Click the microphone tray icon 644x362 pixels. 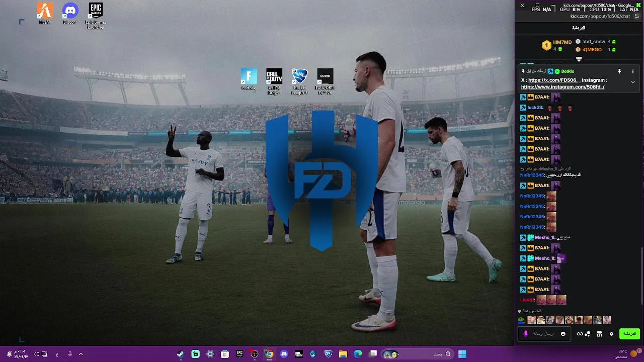tap(70, 354)
